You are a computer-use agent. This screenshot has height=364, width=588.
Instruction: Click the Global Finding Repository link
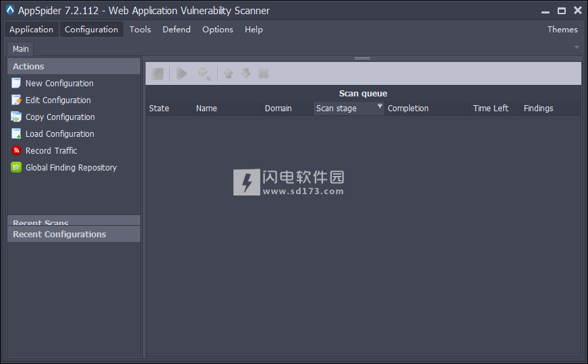click(71, 168)
